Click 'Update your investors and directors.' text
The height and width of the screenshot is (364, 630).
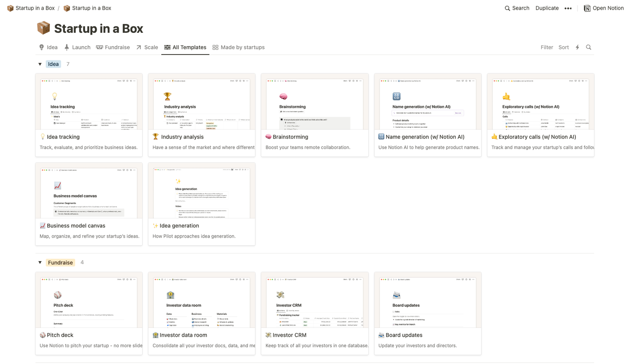pos(417,346)
